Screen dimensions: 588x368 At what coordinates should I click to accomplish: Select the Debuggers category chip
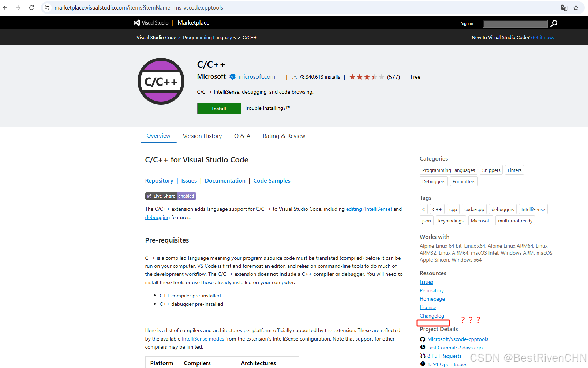pos(434,181)
